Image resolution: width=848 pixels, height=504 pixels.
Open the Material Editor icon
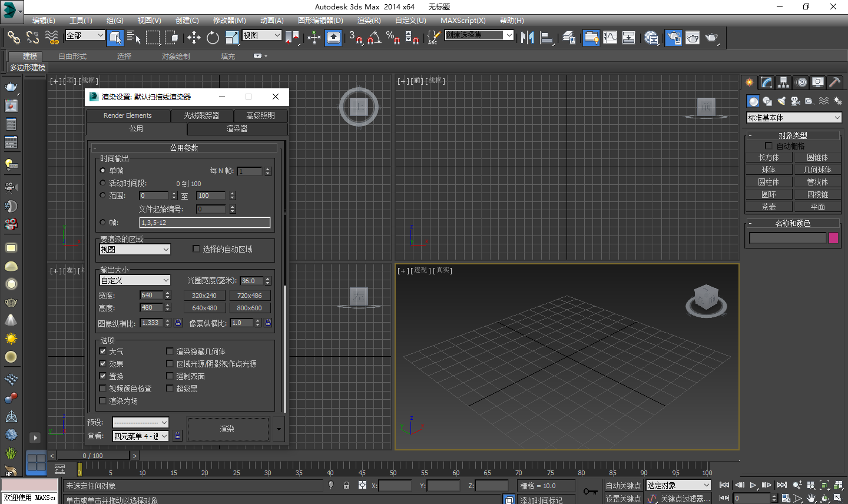coord(651,38)
